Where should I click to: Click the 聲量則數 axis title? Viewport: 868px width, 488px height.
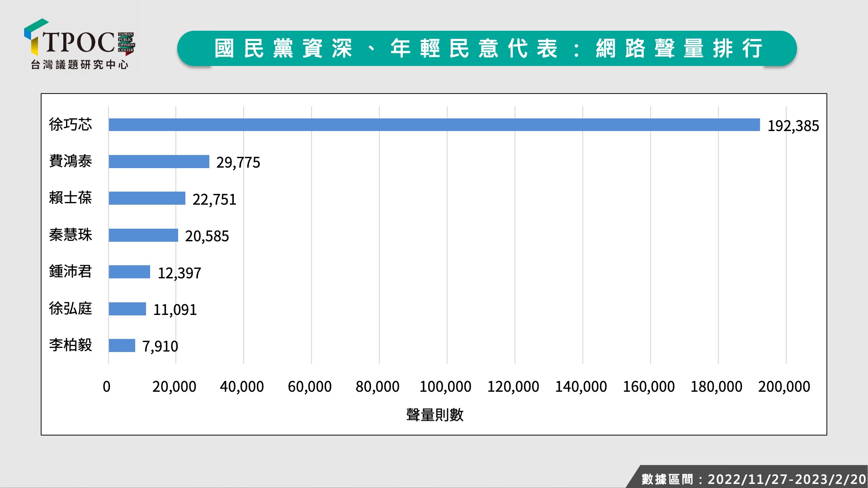(435, 415)
